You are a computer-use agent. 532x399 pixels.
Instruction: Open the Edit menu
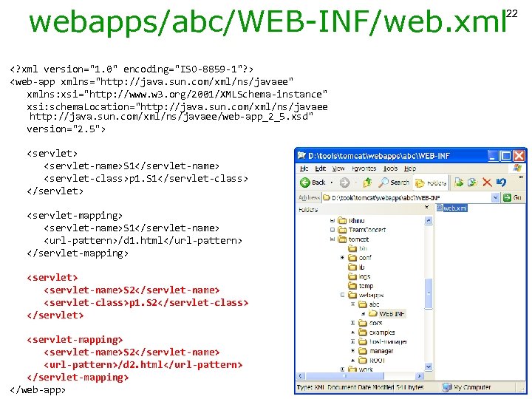[320, 168]
